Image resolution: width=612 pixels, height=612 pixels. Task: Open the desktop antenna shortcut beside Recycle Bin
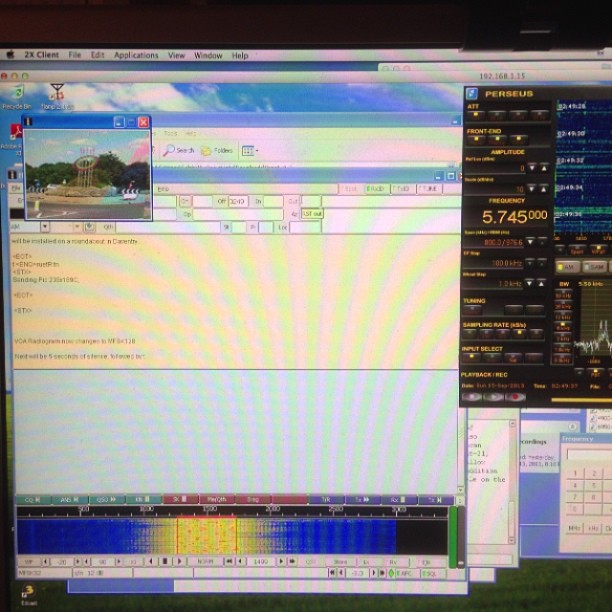[x=57, y=93]
